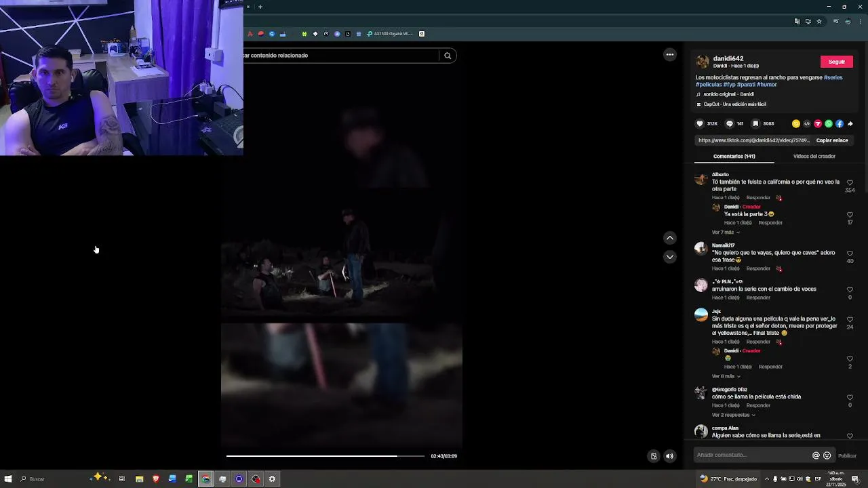
Task: Click Copiar enlace button
Action: (x=832, y=140)
